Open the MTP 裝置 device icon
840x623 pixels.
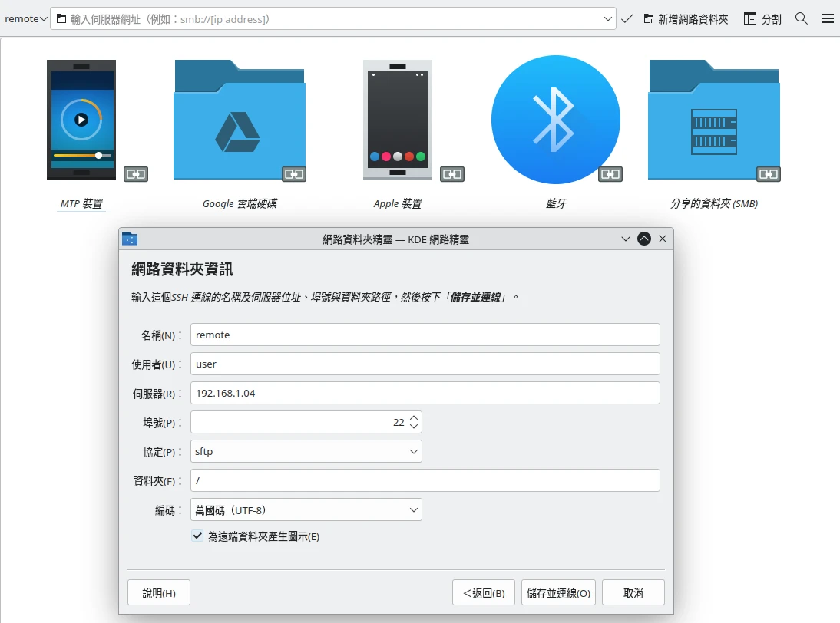click(81, 120)
